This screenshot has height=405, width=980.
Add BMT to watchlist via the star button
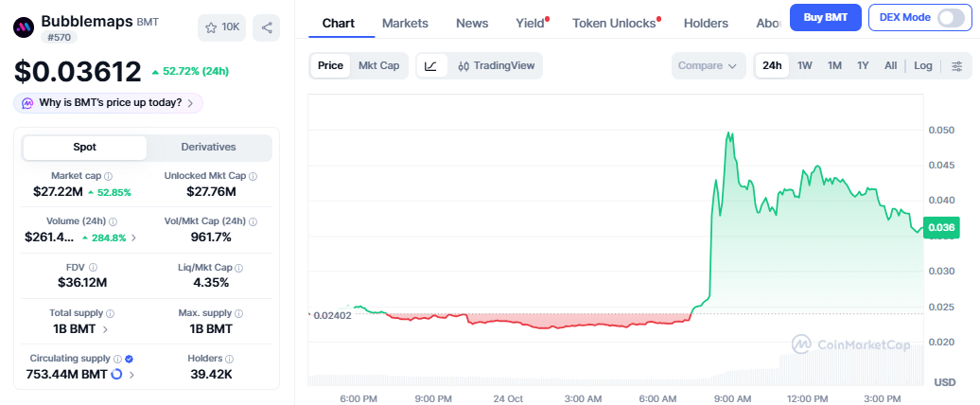tap(222, 27)
